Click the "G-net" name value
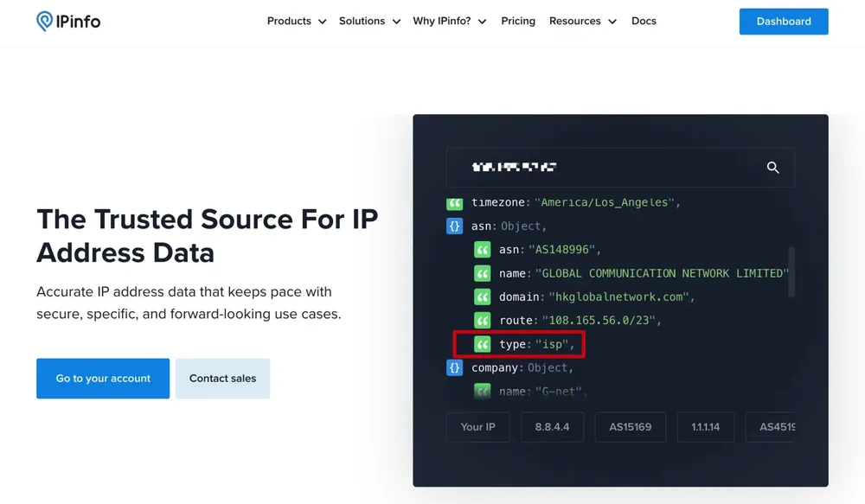The width and height of the screenshot is (865, 504). 558,392
